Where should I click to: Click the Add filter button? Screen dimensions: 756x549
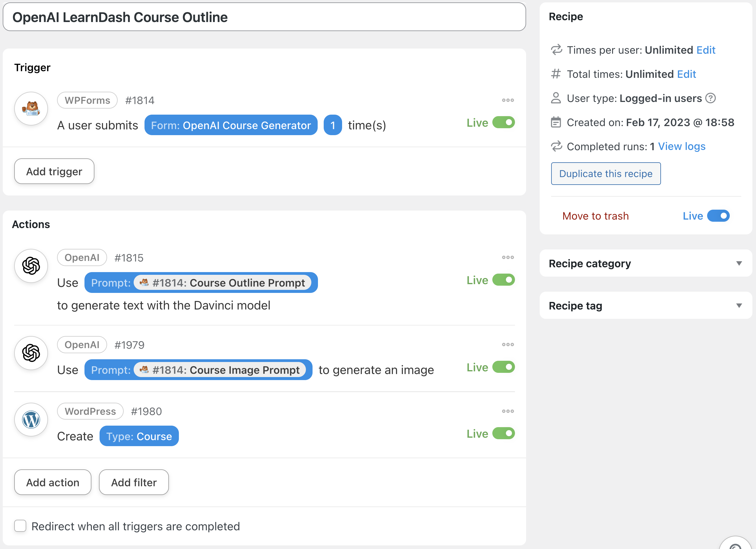[134, 482]
